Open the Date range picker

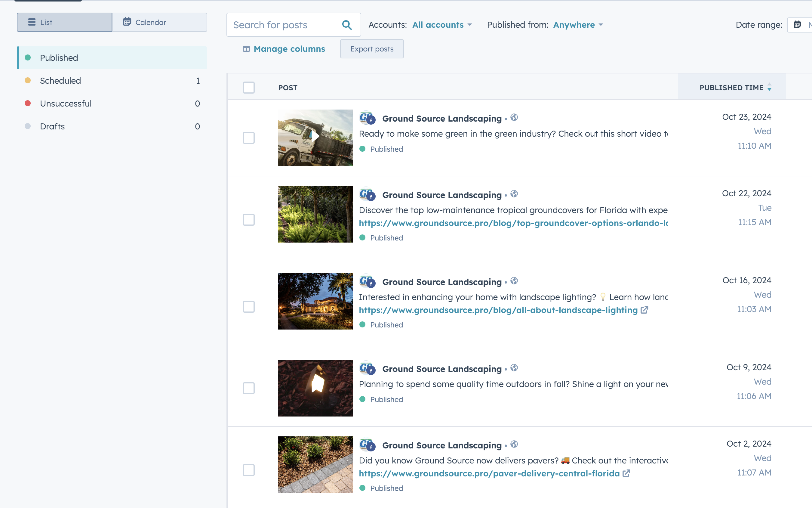coord(800,24)
